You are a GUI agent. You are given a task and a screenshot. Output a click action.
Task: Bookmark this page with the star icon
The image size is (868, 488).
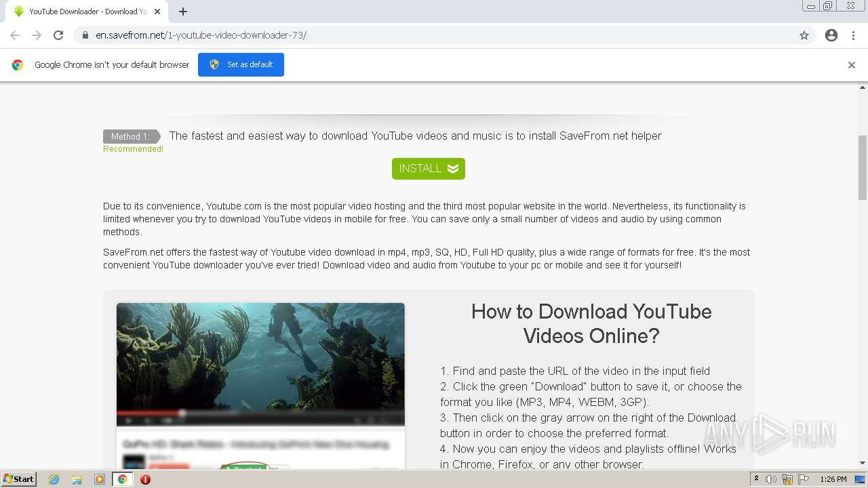point(804,35)
